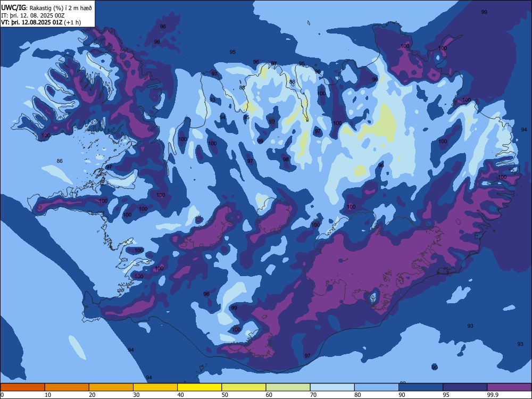
Task: Pick the 20–30 amber legend swatch
Action: pos(111,387)
